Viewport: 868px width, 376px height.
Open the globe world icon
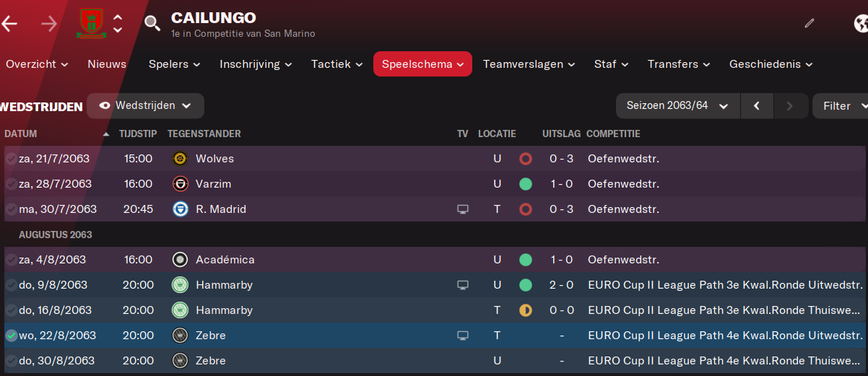tap(860, 23)
